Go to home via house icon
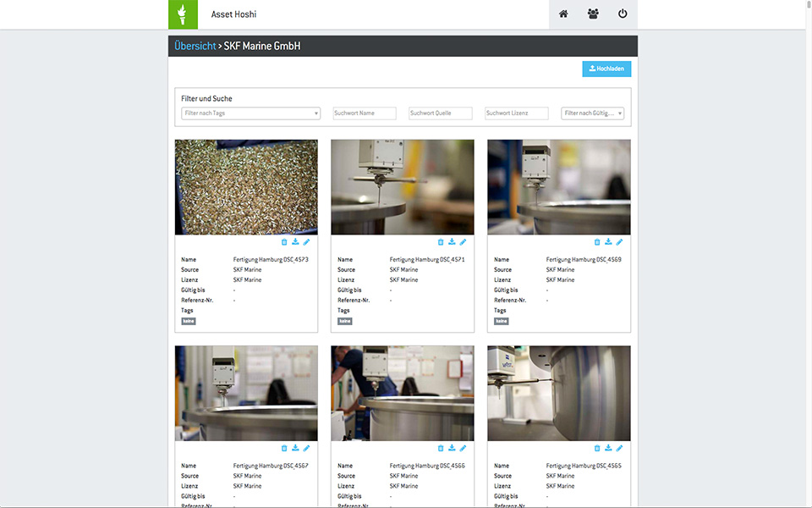 pyautogui.click(x=564, y=14)
